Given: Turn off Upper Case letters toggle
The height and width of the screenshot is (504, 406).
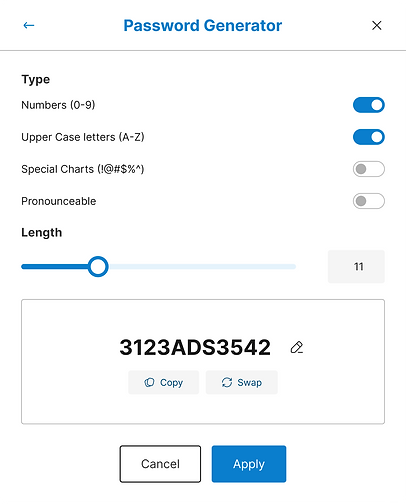Looking at the screenshot, I should click(x=369, y=137).
